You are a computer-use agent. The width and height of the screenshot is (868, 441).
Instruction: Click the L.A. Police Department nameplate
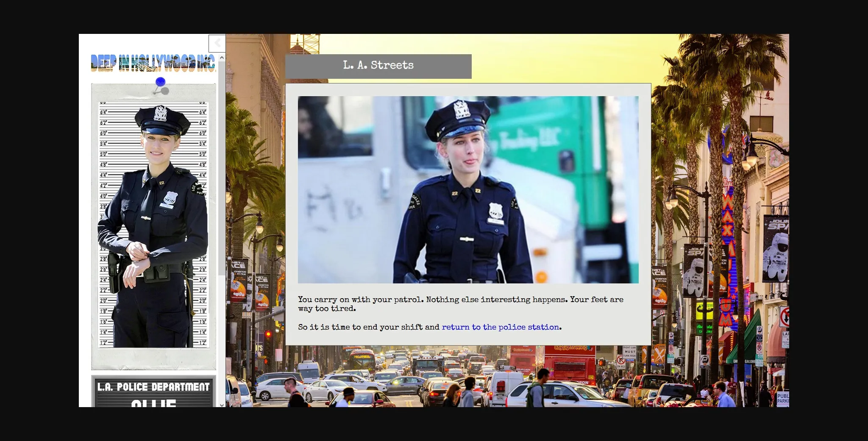[x=153, y=386]
